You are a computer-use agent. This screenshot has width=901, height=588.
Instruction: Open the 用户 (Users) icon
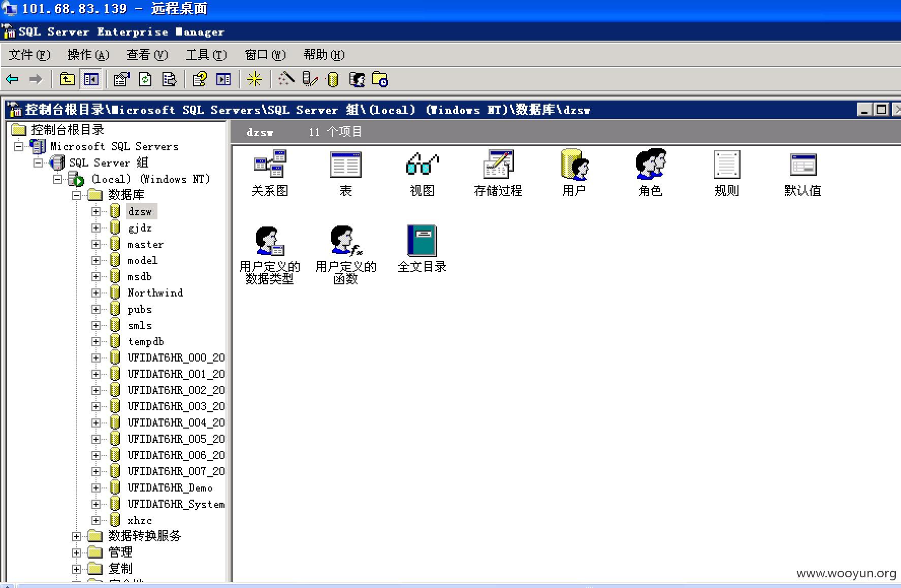[574, 164]
